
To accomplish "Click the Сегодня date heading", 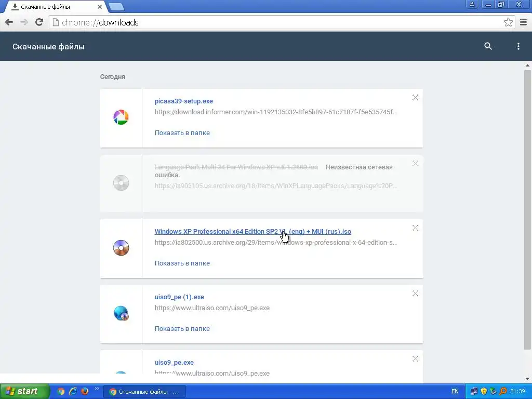I will (112, 77).
